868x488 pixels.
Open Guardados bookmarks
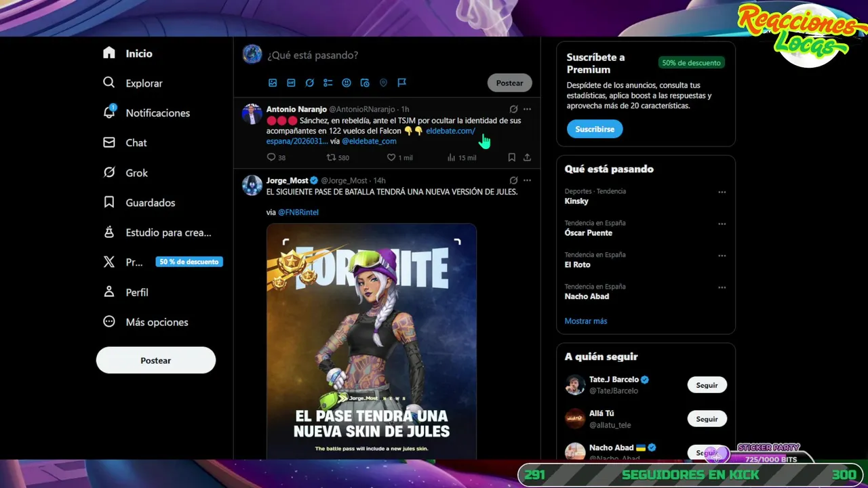pos(139,203)
